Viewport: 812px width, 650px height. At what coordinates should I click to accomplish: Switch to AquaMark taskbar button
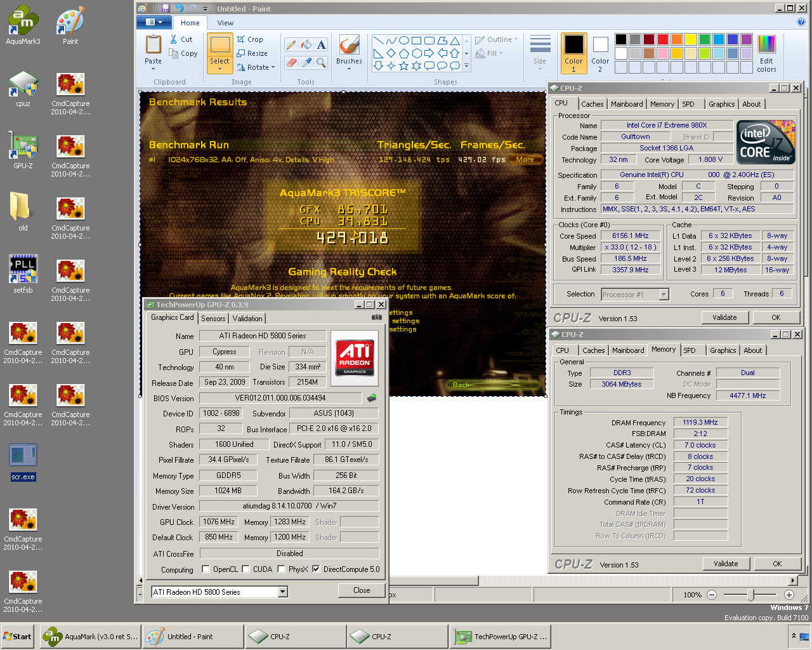[x=90, y=637]
